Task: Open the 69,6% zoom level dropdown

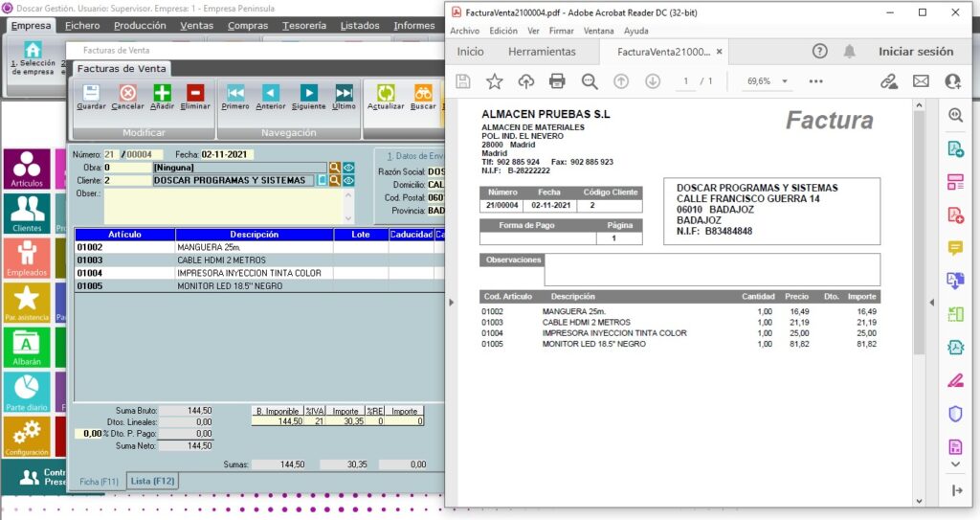Action: tap(767, 81)
